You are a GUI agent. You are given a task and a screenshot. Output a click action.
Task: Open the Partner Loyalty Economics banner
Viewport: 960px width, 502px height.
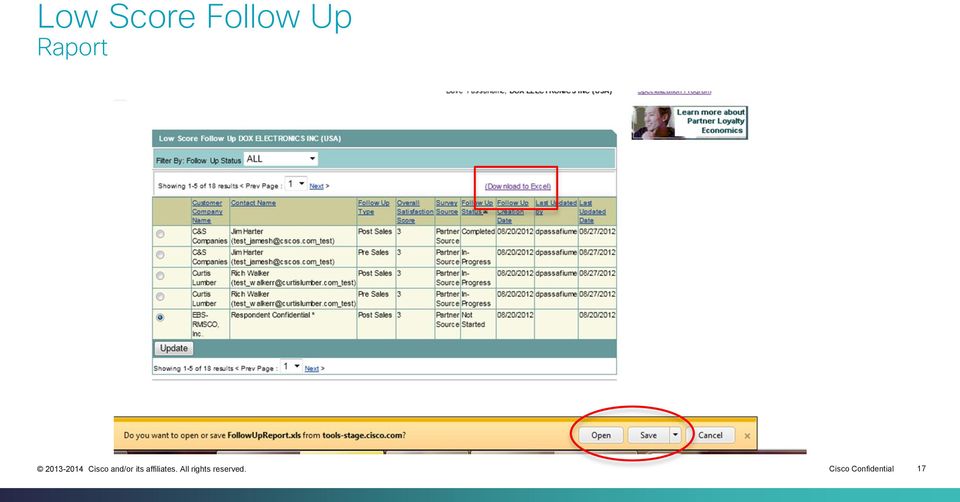point(689,122)
